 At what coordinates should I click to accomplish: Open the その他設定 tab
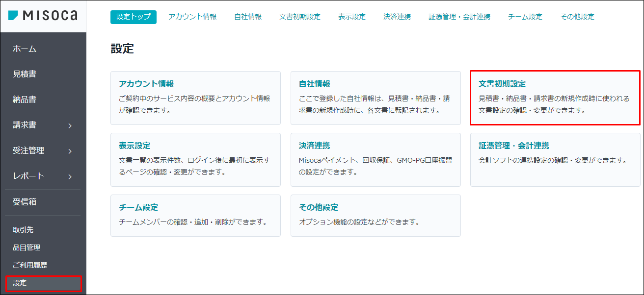(577, 16)
